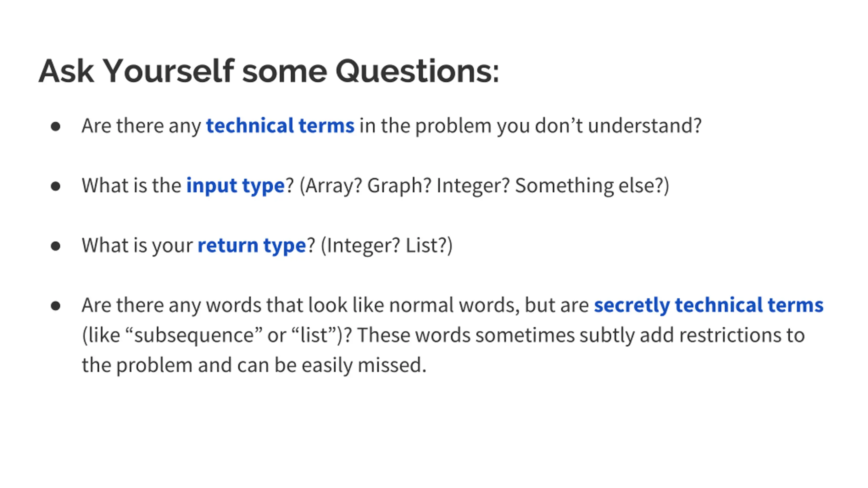Click the blue "input type" text
This screenshot has width=868, height=488.
(x=235, y=186)
